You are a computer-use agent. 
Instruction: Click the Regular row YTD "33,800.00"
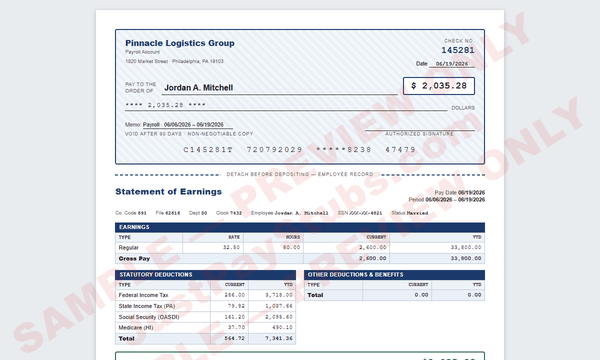click(466, 248)
